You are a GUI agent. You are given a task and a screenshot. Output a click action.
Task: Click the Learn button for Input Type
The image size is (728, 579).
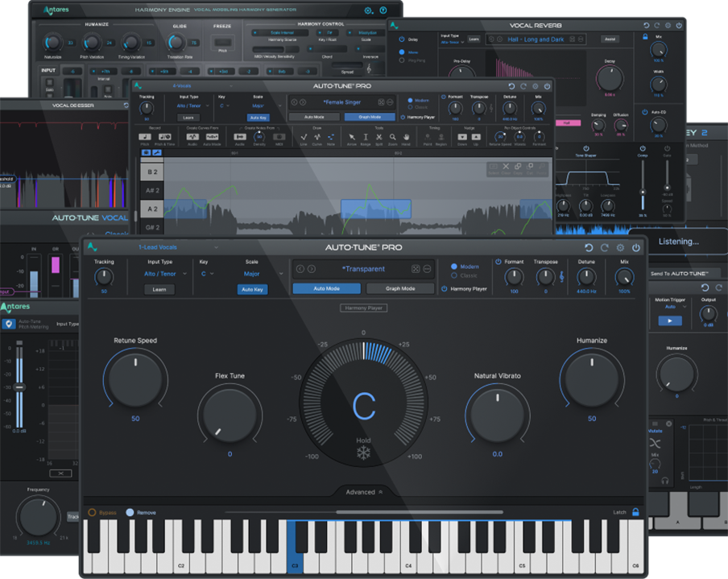coord(161,289)
